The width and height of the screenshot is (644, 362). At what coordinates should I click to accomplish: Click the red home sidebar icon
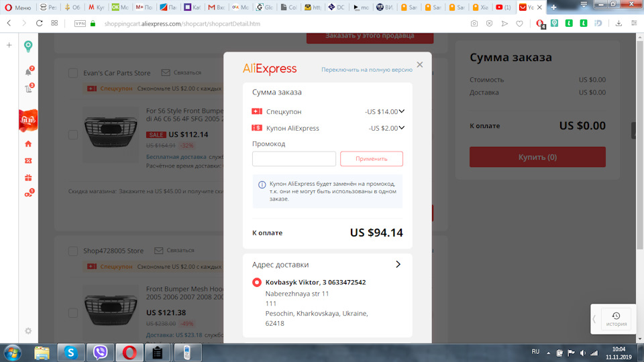(x=28, y=143)
